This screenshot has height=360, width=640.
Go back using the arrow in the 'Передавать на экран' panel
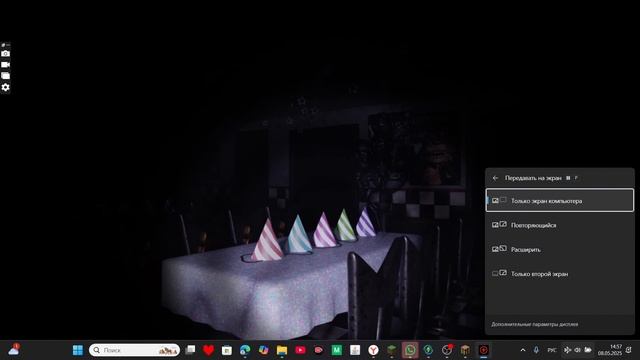(x=495, y=178)
